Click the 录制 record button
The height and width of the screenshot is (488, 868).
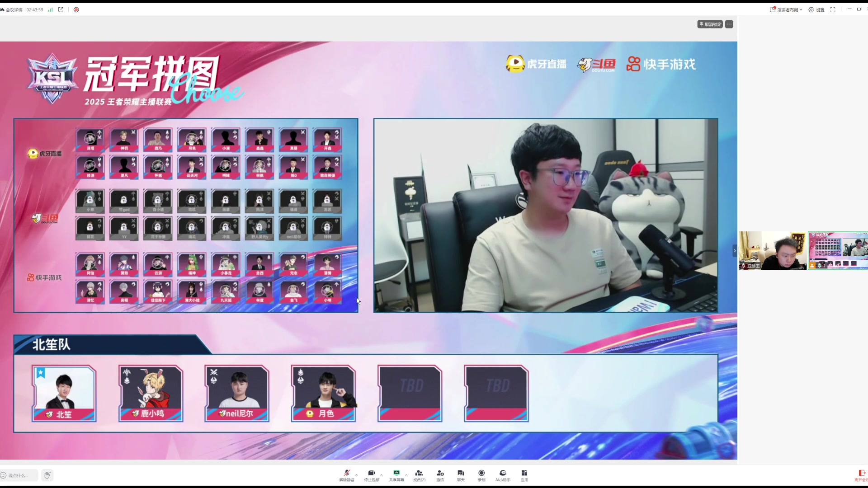coord(481,475)
